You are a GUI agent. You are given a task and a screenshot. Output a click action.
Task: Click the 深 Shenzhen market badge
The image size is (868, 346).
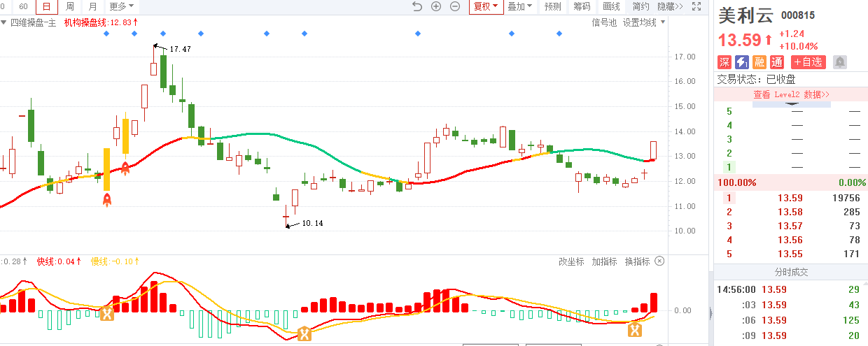point(724,62)
